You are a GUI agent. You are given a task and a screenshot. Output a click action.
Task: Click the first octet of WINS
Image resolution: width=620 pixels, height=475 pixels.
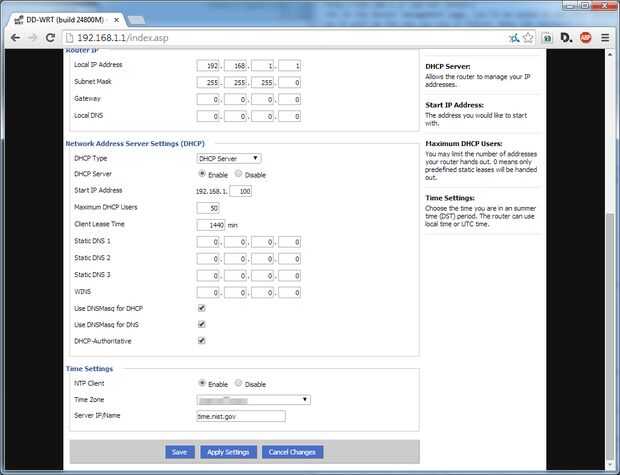(208, 293)
